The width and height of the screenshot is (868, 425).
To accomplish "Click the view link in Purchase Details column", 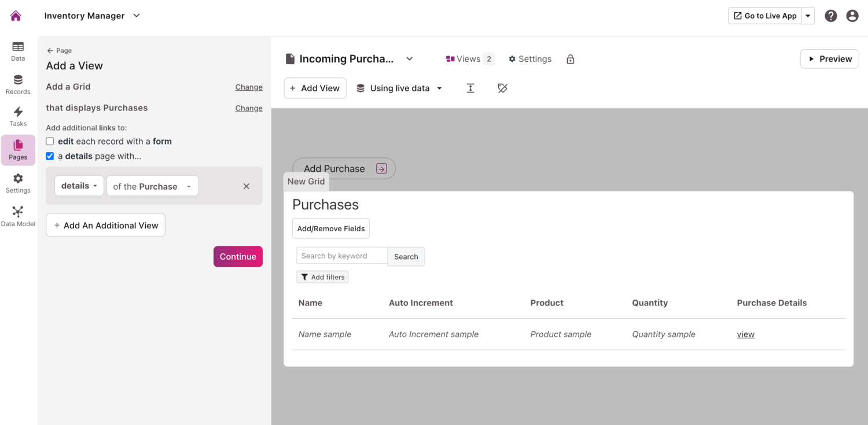I will (x=745, y=334).
